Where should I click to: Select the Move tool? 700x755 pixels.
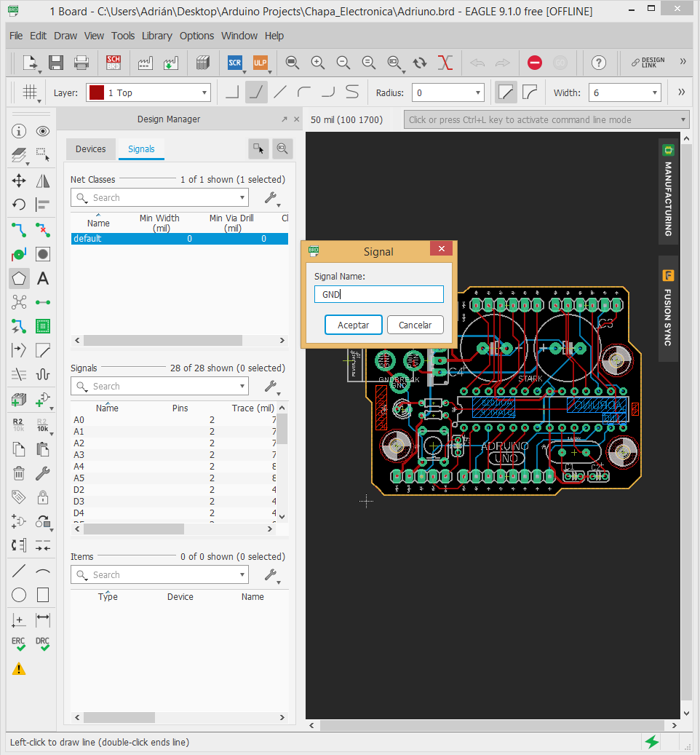click(19, 181)
